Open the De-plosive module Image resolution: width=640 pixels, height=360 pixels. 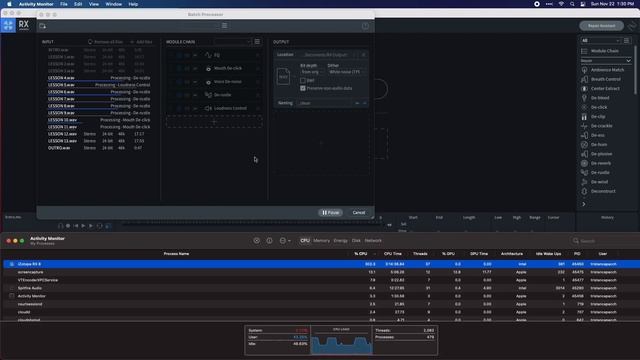point(602,154)
